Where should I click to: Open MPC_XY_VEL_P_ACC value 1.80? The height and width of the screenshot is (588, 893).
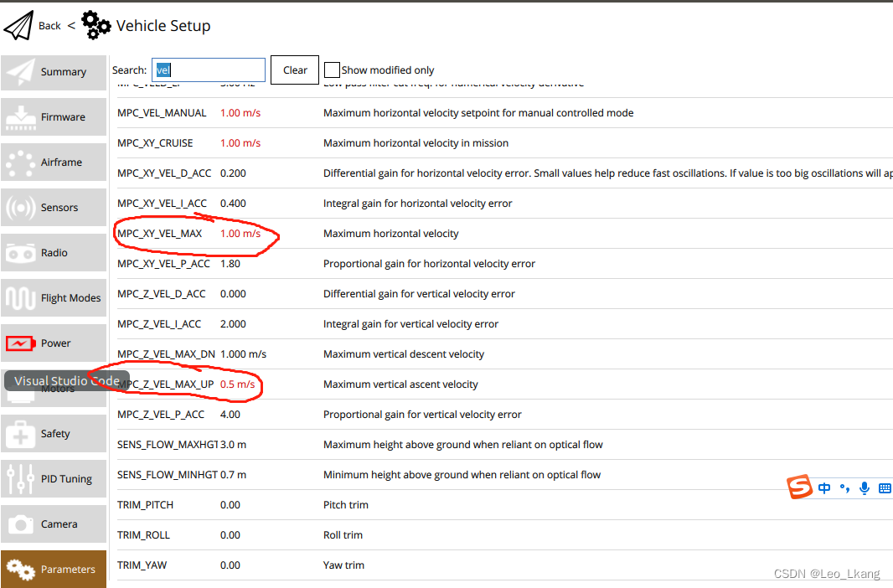click(x=230, y=264)
